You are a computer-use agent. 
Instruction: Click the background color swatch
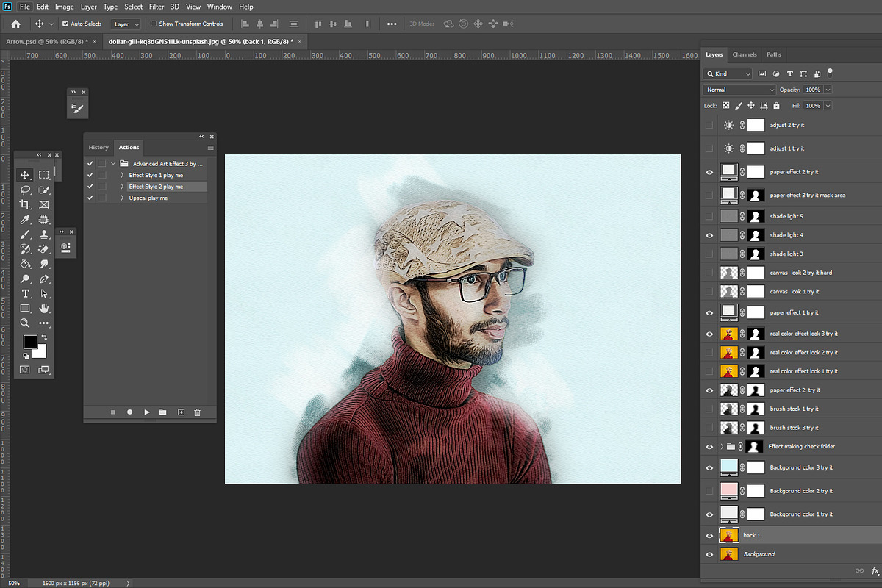[40, 352]
